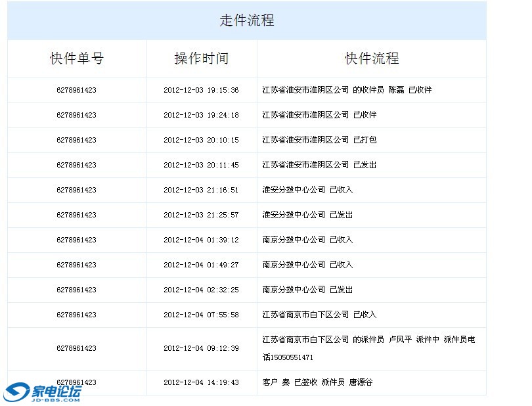Click the 淮阴区公司 已发出 entry
This screenshot has height=406, width=532.
coord(319,165)
